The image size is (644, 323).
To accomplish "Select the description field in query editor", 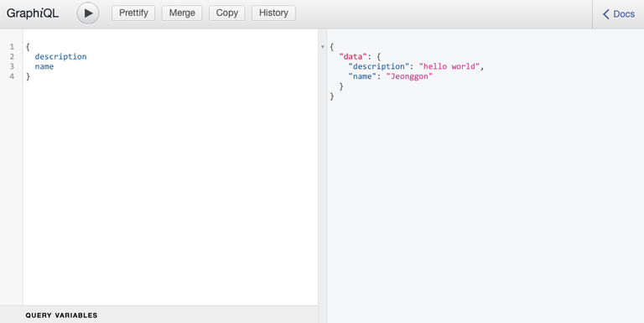I will [x=60, y=57].
